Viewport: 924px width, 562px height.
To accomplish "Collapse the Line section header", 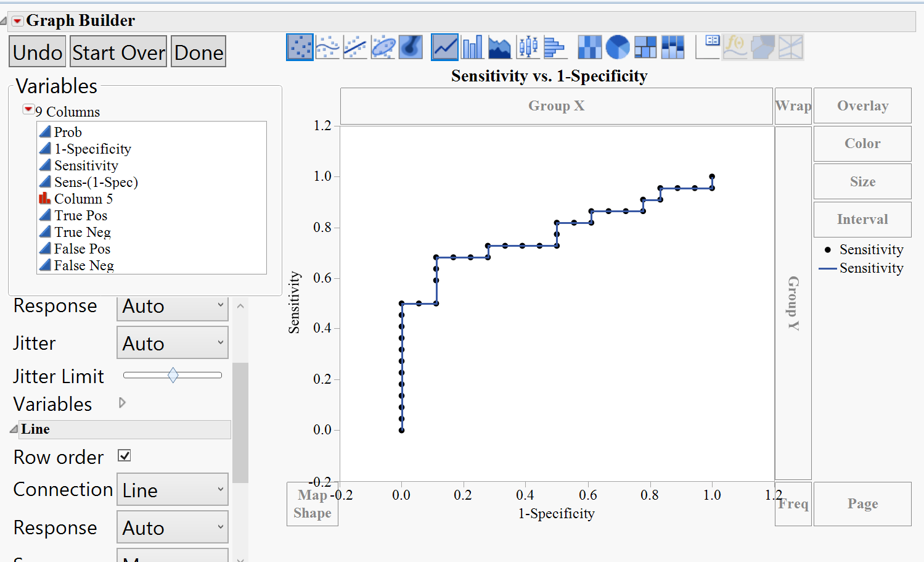I will (x=15, y=429).
